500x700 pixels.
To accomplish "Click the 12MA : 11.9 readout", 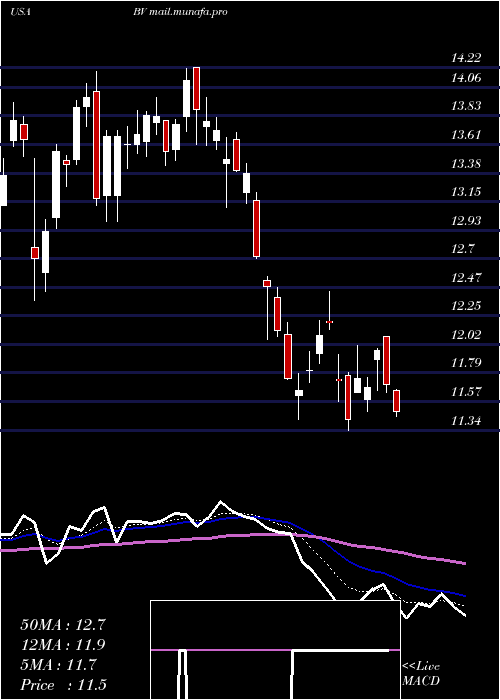I will click(x=63, y=645).
